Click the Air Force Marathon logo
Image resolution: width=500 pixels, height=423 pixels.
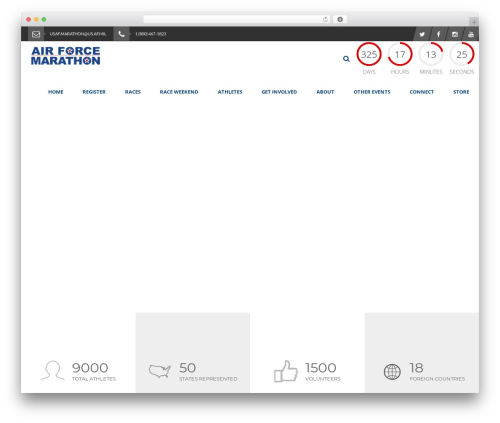[66, 56]
